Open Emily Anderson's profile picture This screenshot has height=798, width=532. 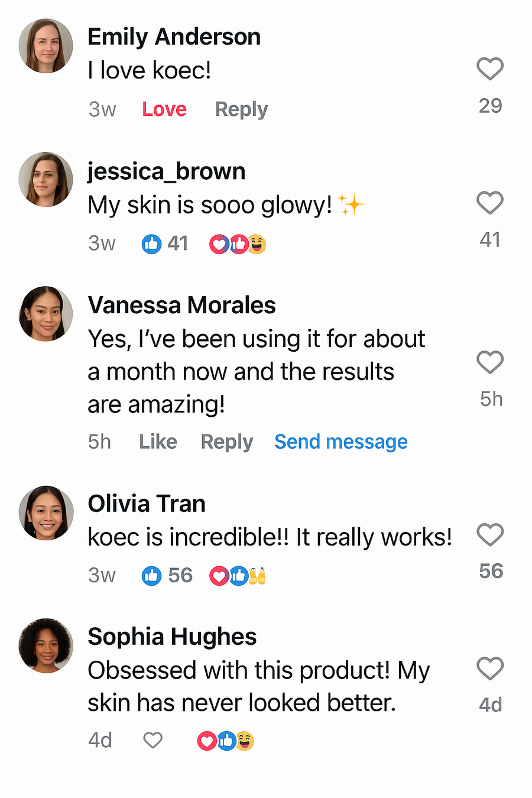[46, 46]
